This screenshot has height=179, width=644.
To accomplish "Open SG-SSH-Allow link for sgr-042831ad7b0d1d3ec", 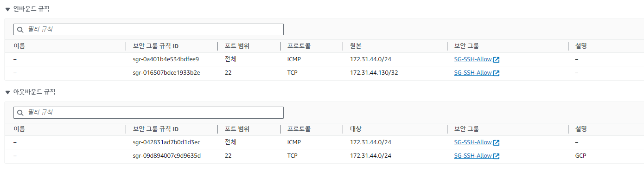I will tap(473, 142).
